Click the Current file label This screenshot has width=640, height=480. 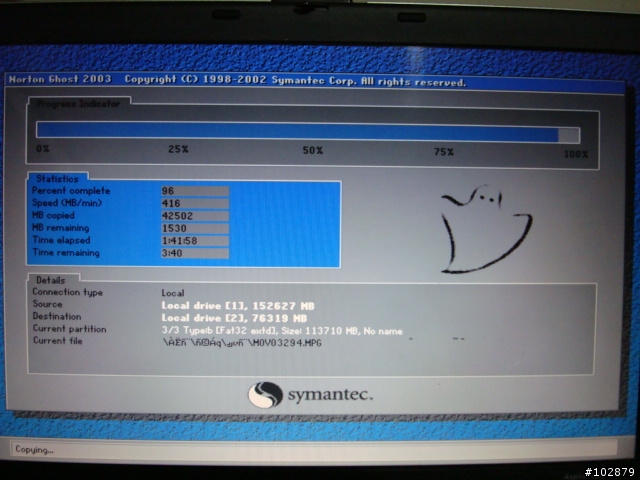coord(58,341)
